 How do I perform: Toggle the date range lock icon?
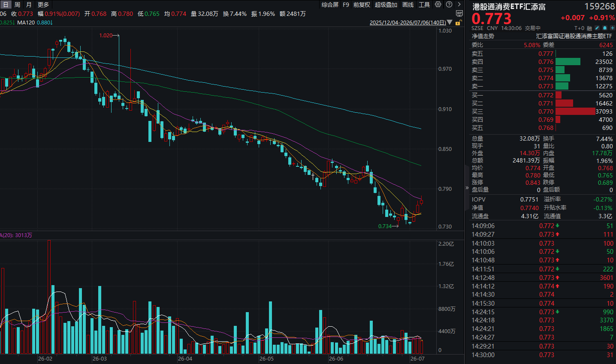click(x=458, y=22)
